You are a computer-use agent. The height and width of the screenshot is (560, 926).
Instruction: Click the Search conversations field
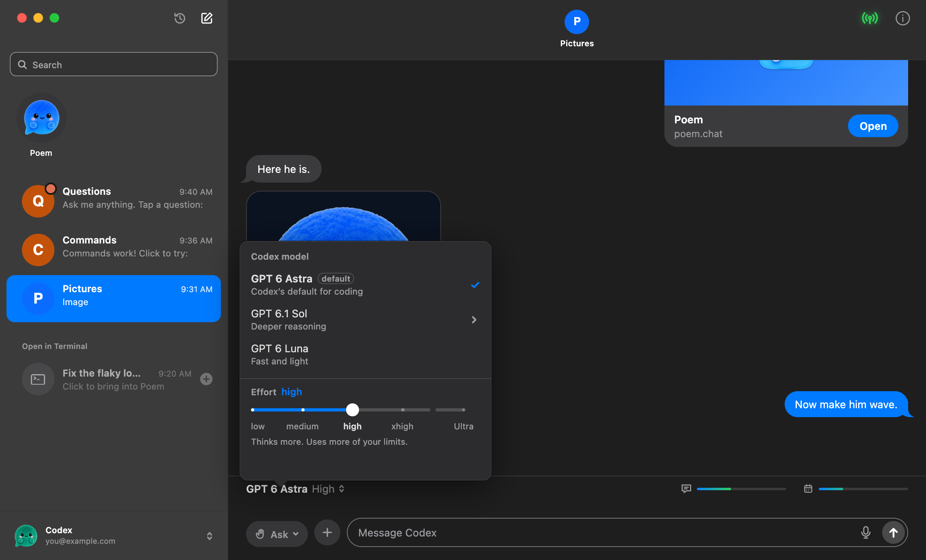point(114,64)
